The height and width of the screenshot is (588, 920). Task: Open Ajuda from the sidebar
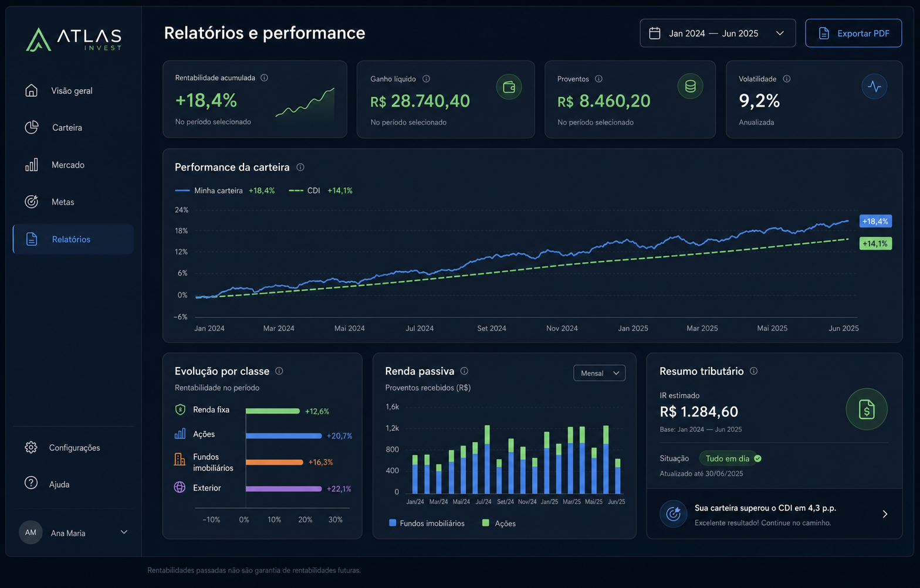point(73,484)
